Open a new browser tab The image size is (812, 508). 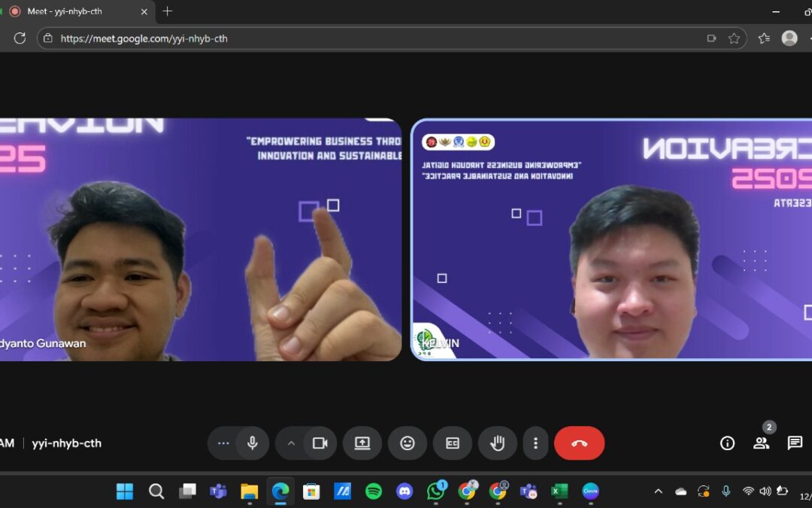(x=167, y=12)
